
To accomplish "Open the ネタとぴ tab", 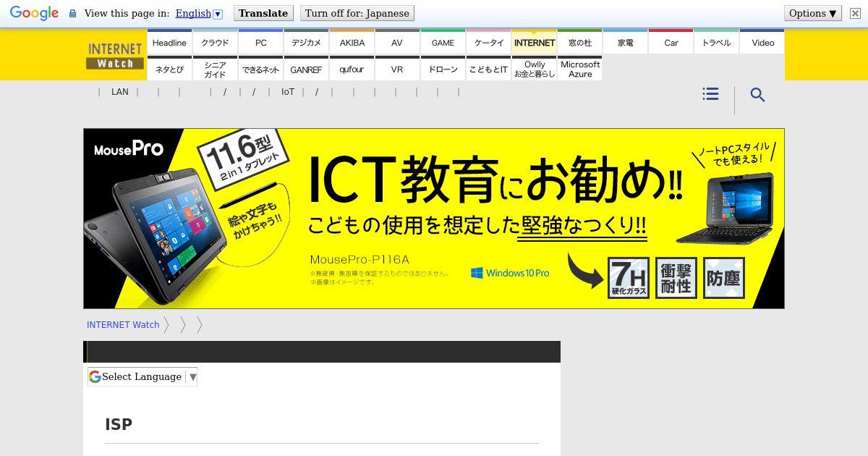I will (169, 69).
